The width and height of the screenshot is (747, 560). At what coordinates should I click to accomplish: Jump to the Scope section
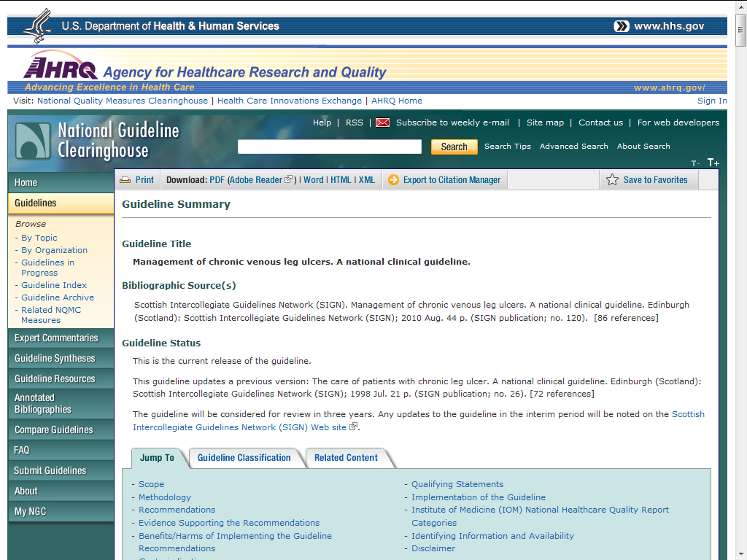point(151,484)
